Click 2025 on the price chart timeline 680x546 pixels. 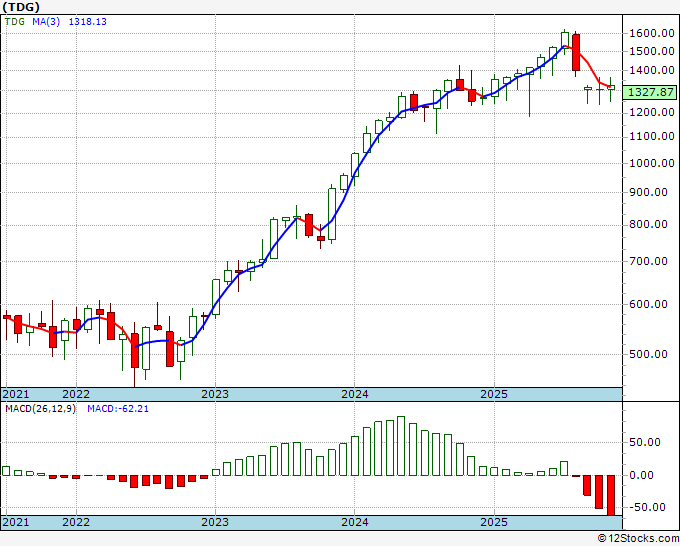pos(494,394)
